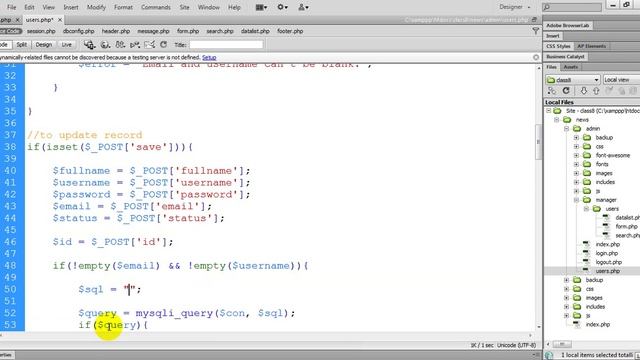640x360 pixels.
Task: Open the Local view dropdown
Action: click(621, 80)
